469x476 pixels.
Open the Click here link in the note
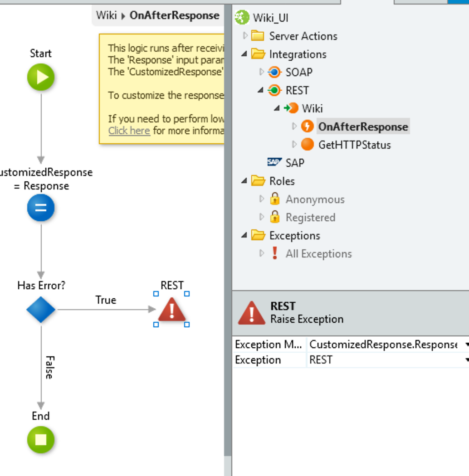pyautogui.click(x=129, y=131)
